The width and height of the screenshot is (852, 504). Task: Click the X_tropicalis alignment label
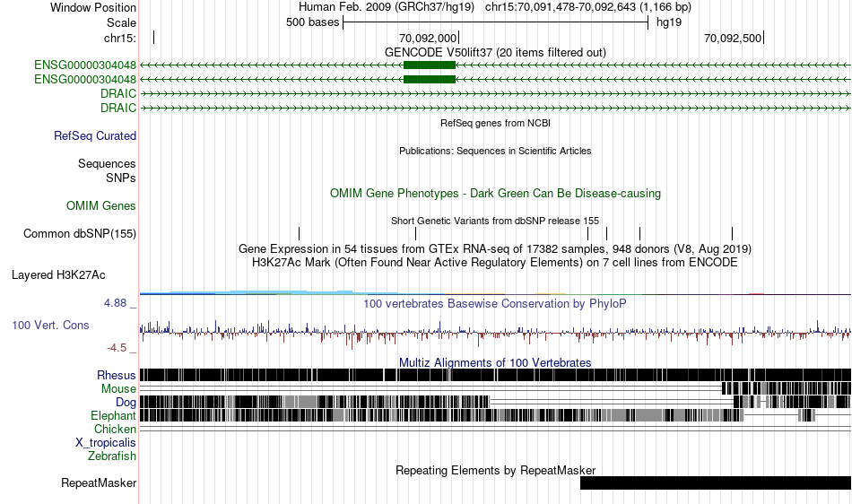click(x=106, y=443)
